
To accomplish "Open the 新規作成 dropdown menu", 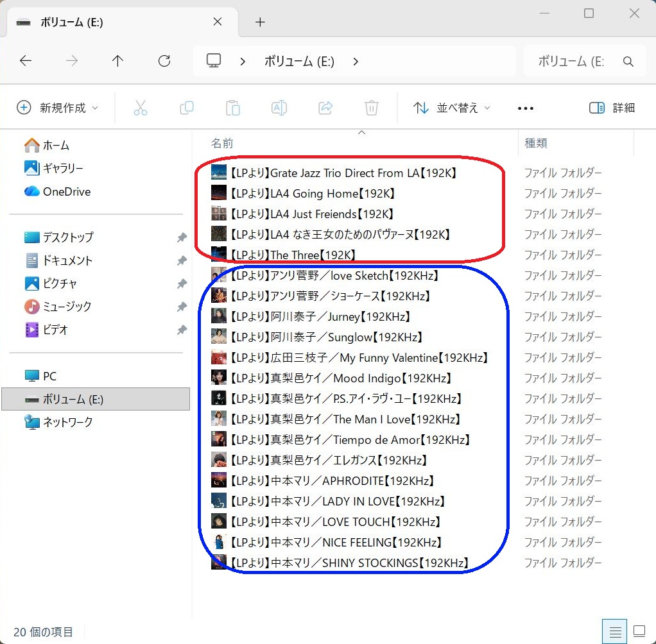I will (x=58, y=108).
